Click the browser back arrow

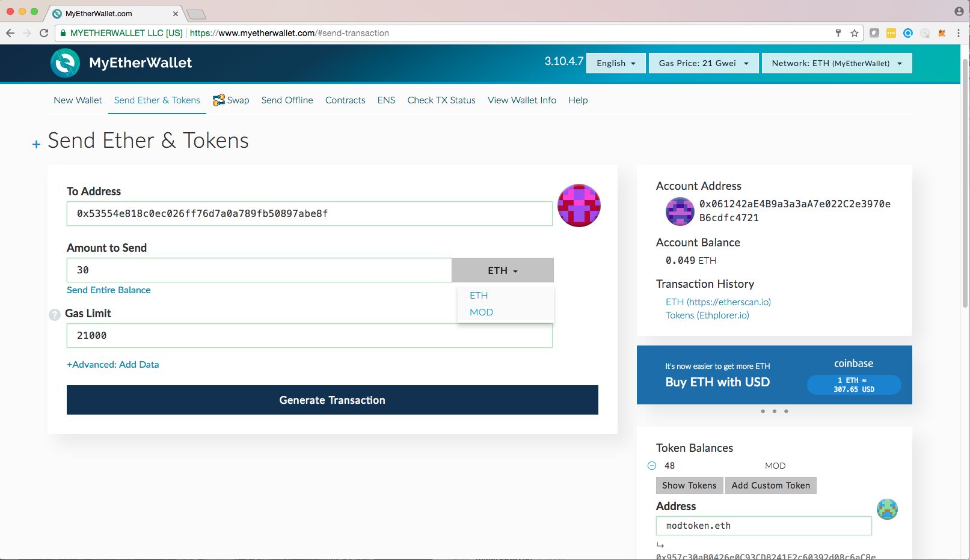[x=10, y=33]
